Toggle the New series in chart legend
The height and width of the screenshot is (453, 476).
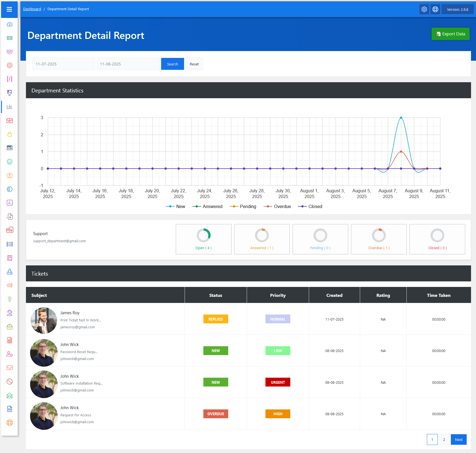175,206
